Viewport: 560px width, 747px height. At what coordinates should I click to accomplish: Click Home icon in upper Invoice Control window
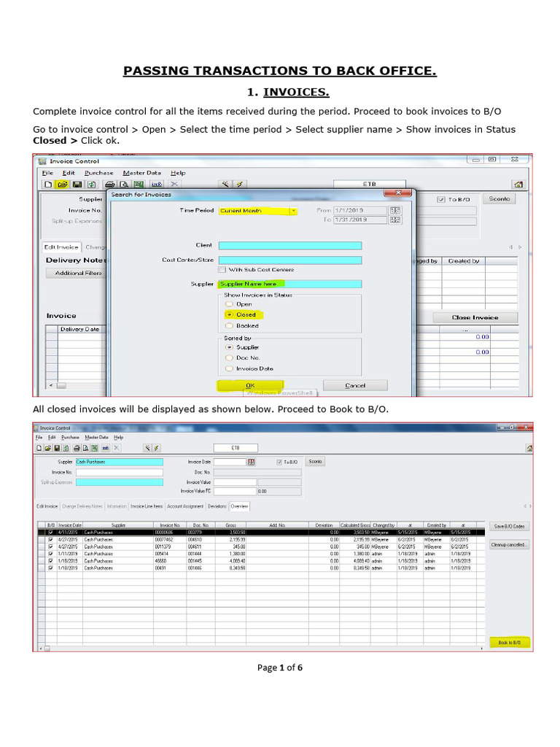[518, 185]
